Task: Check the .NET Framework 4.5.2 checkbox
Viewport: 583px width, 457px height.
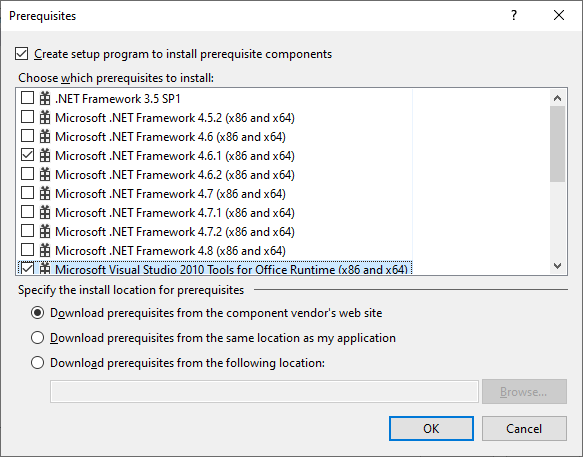Action: pyautogui.click(x=28, y=117)
